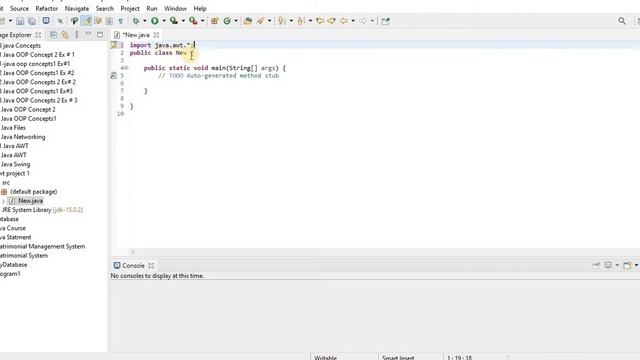Select Java Swing project

click(15, 164)
